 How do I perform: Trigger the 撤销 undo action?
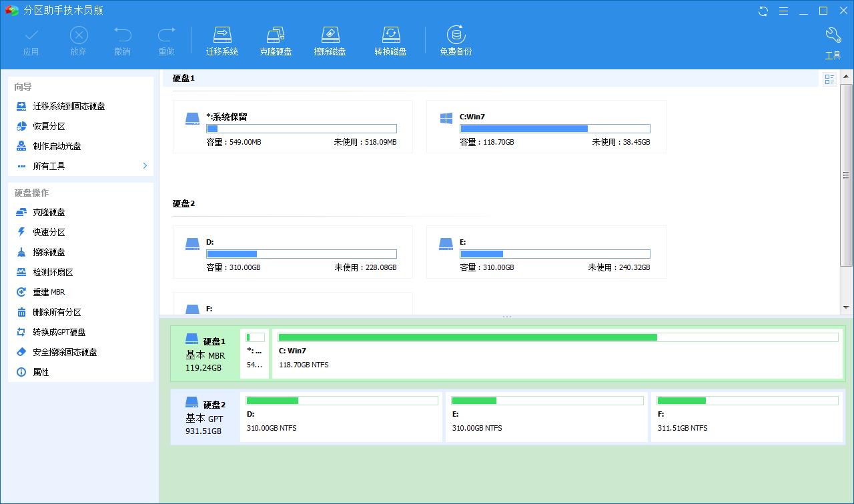pyautogui.click(x=122, y=39)
